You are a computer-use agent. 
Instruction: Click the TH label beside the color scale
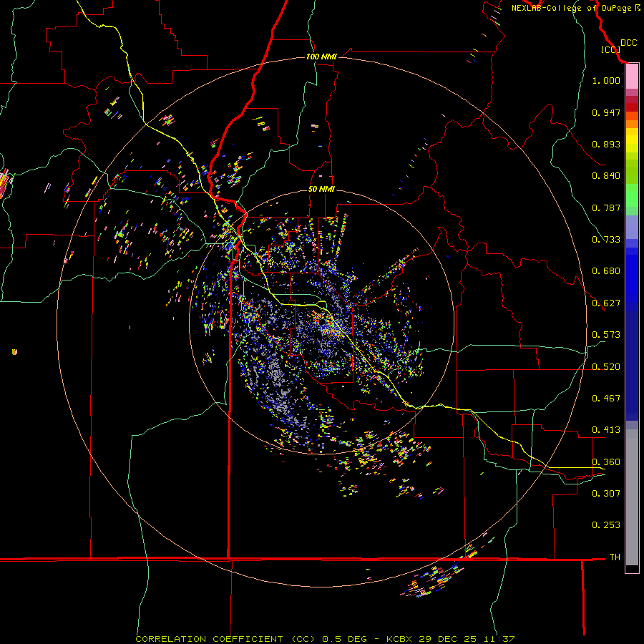click(x=615, y=557)
